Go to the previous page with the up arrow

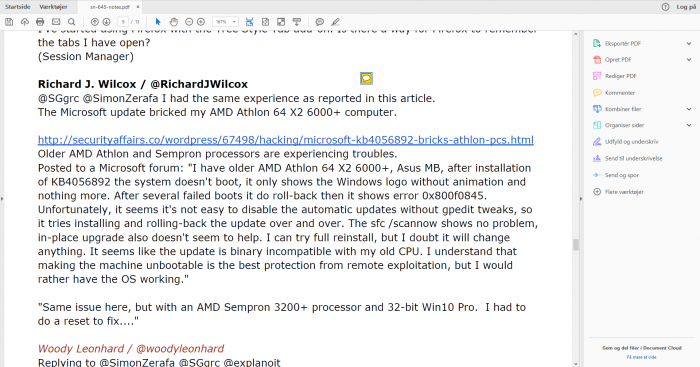click(94, 22)
